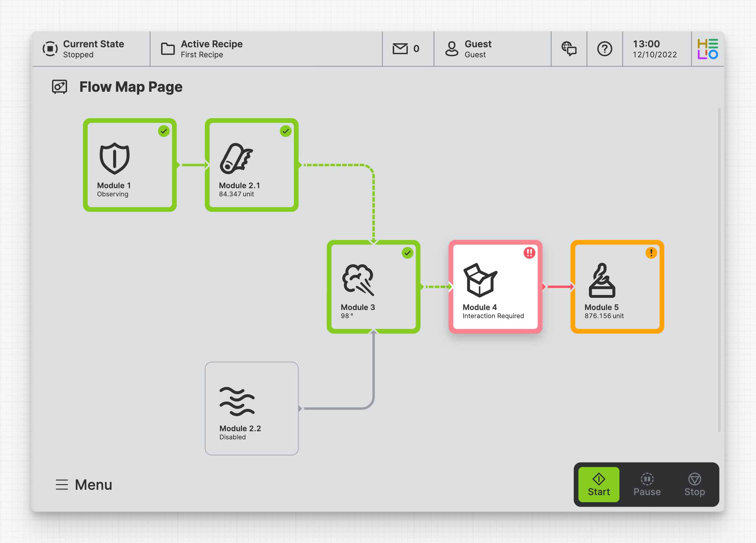Screen dimensions: 756x543
Task: Select the Module 2.1 paper roll icon
Action: click(236, 158)
